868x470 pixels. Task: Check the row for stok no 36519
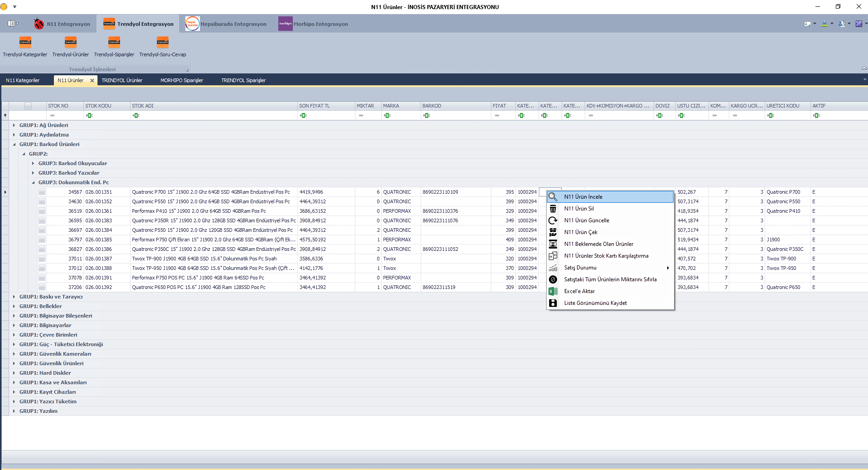pos(42,211)
